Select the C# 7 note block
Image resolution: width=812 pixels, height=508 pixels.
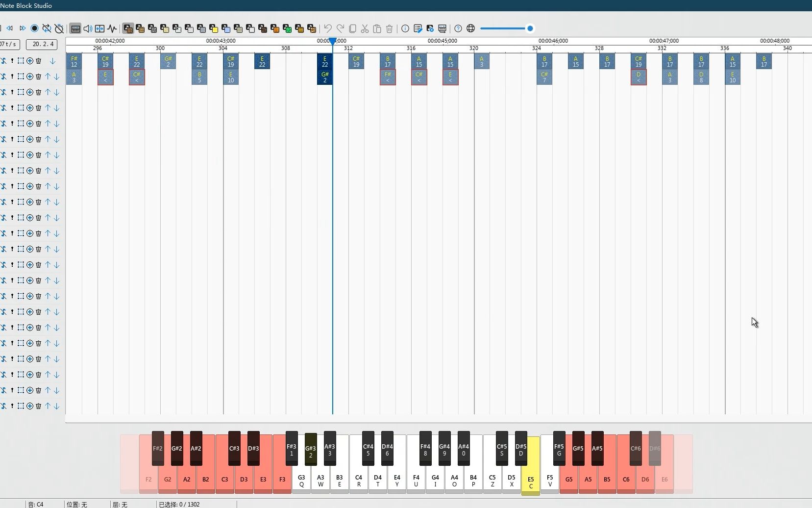(544, 77)
